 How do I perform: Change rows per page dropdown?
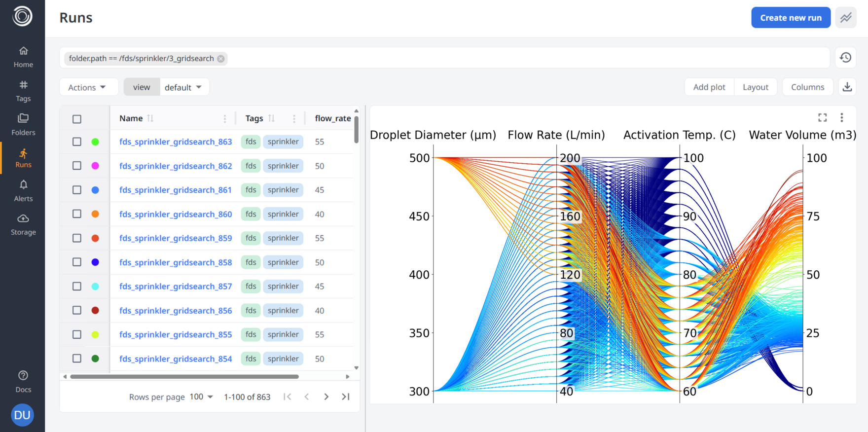pos(201,396)
